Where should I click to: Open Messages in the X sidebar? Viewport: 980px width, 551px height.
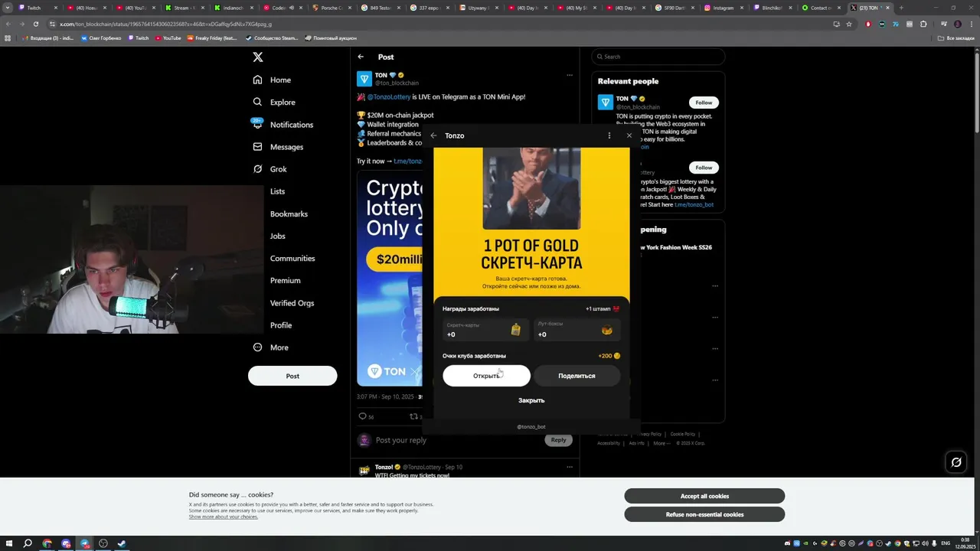(x=286, y=147)
